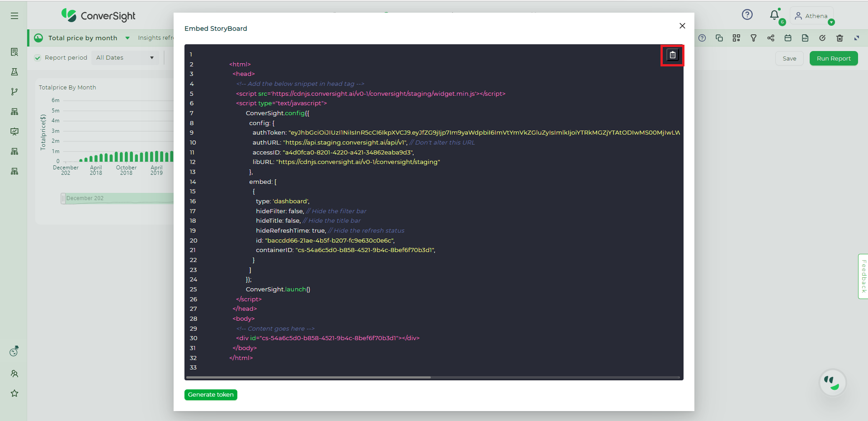Click the containerID line in the code
Image resolution: width=868 pixels, height=421 pixels.
346,250
